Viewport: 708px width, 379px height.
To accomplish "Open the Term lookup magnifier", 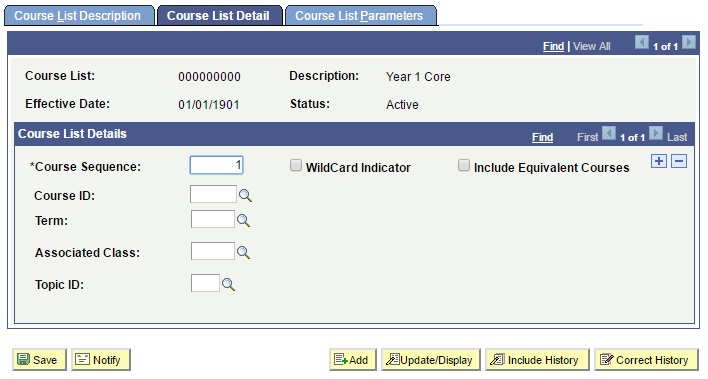I will (x=243, y=220).
